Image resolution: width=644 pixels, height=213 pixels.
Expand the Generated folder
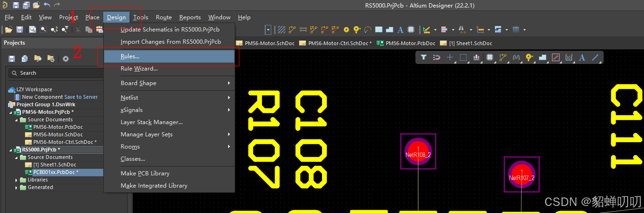click(x=17, y=188)
